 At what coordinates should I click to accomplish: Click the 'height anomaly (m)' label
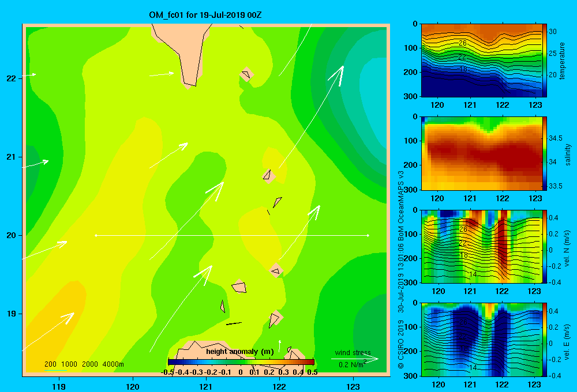(x=240, y=352)
